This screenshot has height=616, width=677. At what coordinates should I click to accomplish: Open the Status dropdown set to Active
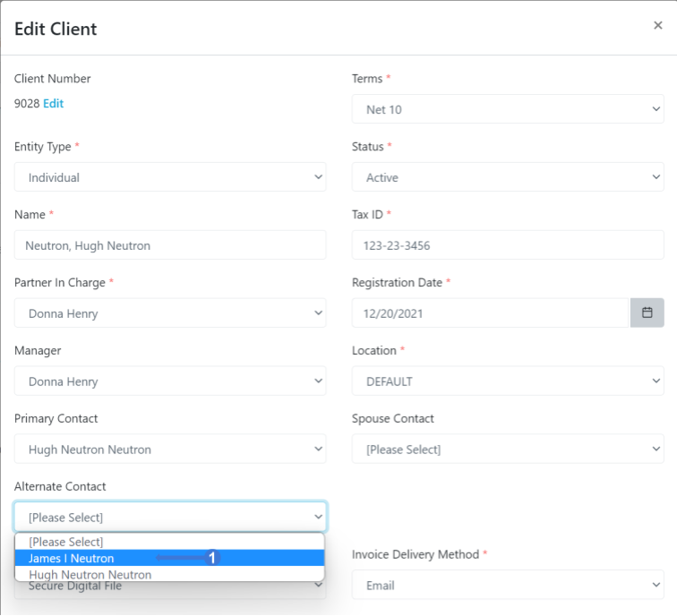[508, 177]
